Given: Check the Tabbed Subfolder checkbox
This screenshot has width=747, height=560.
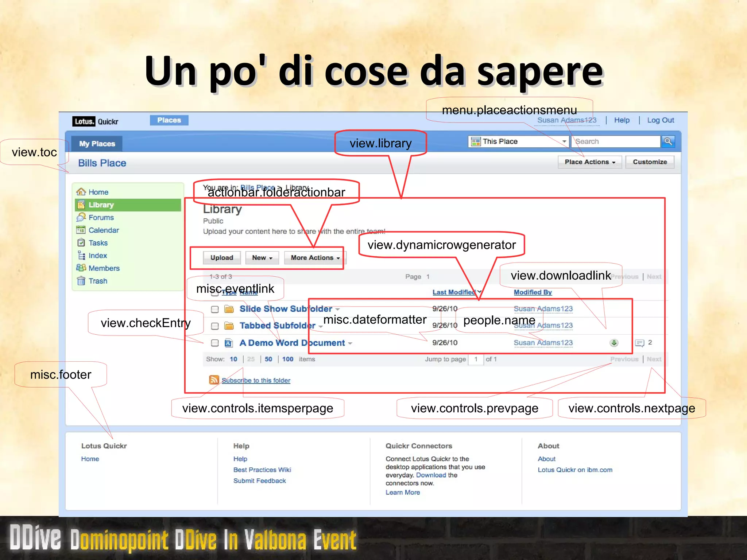Looking at the screenshot, I should click(x=215, y=326).
